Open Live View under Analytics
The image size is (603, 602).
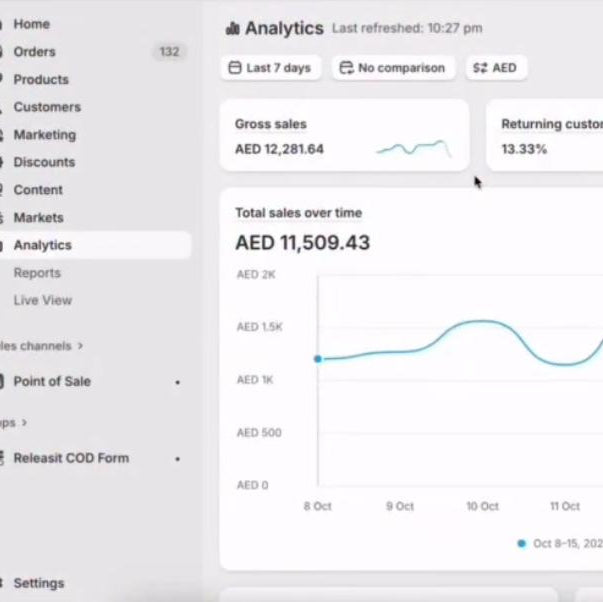pyautogui.click(x=43, y=300)
